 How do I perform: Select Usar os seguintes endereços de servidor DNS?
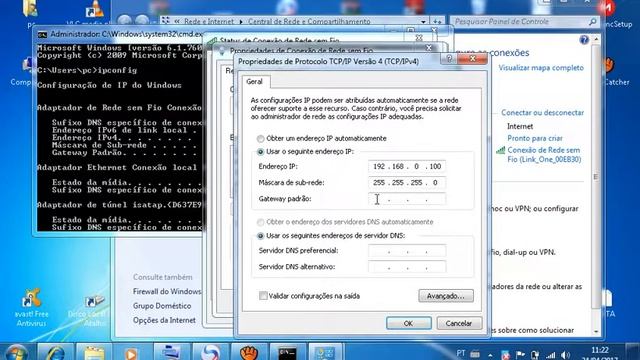[260, 236]
